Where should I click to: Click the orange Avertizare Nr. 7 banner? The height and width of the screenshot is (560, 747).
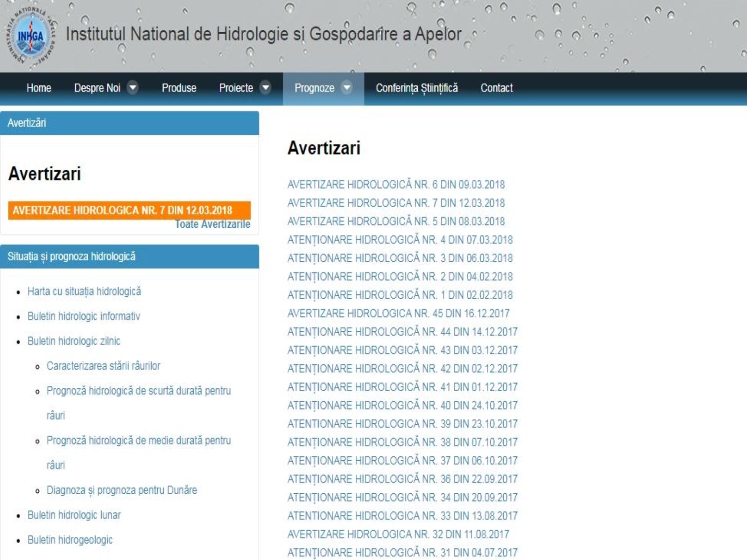point(129,210)
